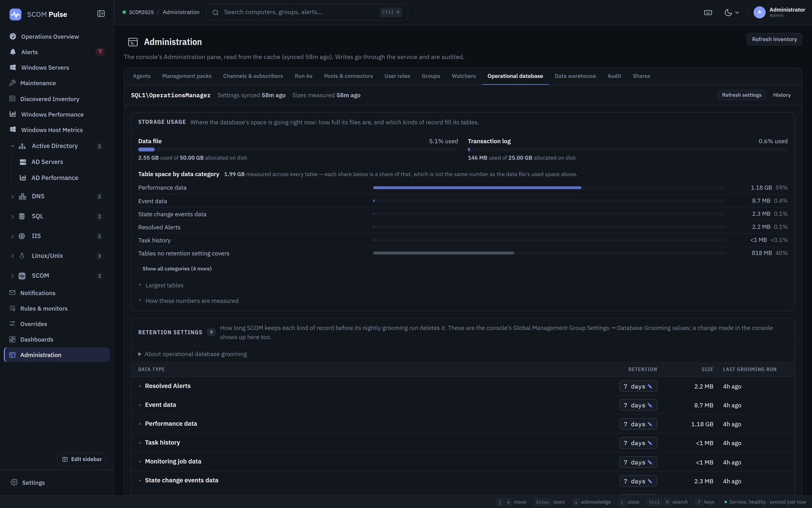Click the Task history 7 days retention value
Image resolution: width=812 pixels, height=508 pixels.
click(638, 443)
